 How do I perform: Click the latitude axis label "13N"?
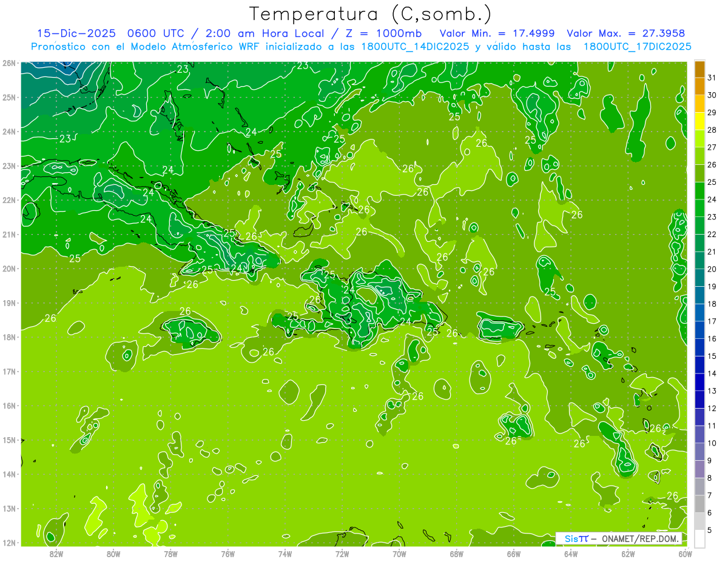click(x=8, y=509)
